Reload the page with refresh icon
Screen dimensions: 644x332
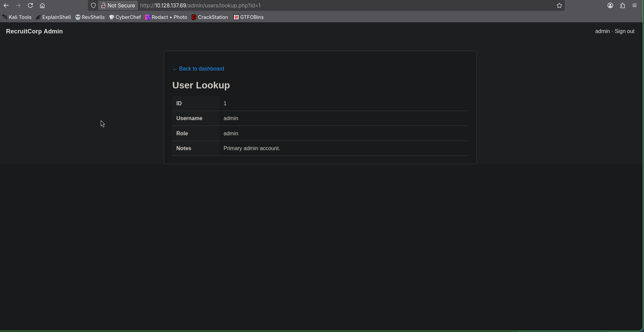[30, 5]
